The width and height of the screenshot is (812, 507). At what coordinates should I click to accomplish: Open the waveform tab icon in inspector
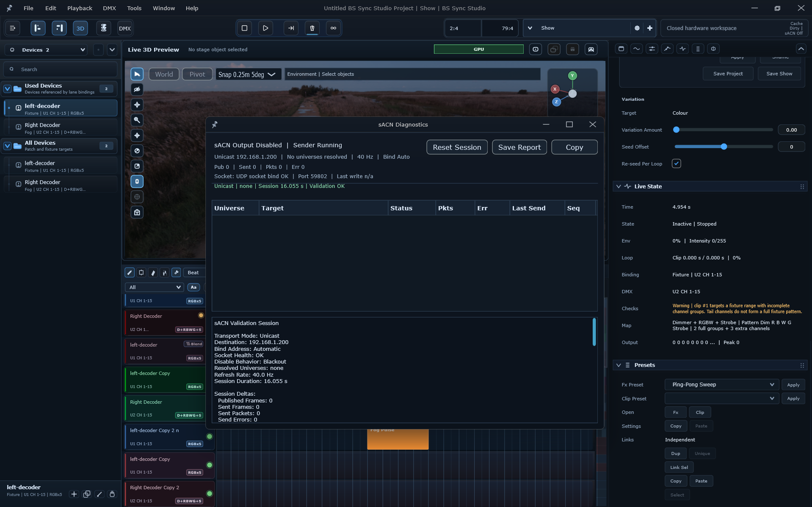pyautogui.click(x=636, y=49)
